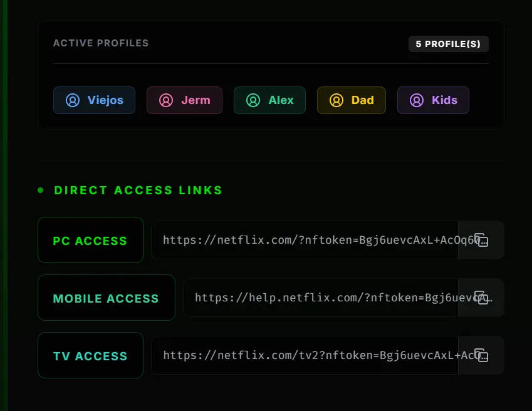Screen dimensions: 532x411
Task: Click the 5 PROFILE(S) badge
Action: coord(449,44)
